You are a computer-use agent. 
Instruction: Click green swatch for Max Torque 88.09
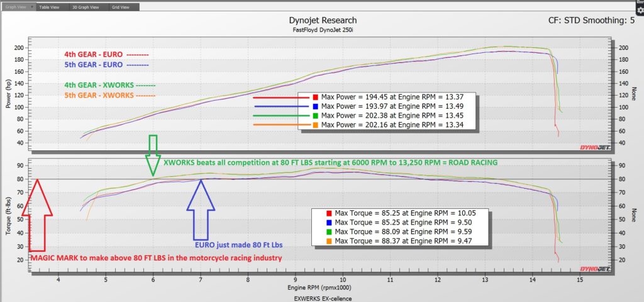329,232
